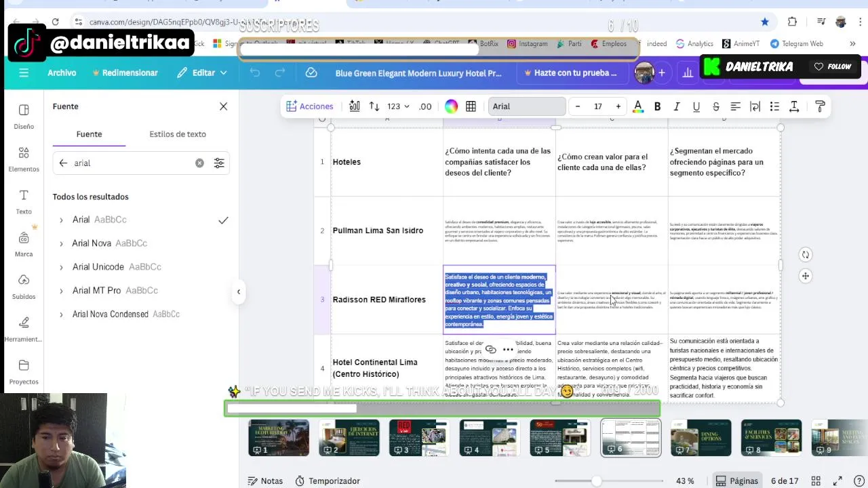The height and width of the screenshot is (488, 868).
Task: Clear the font search field
Action: point(199,163)
